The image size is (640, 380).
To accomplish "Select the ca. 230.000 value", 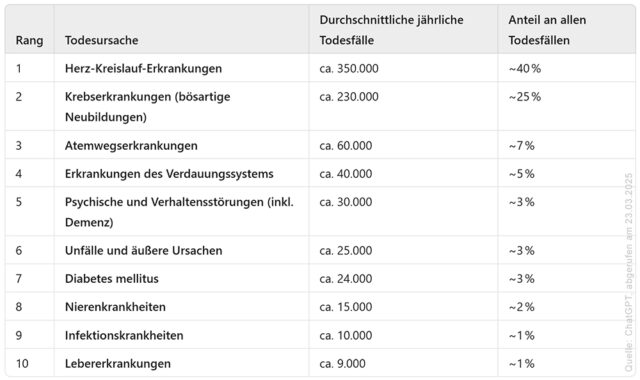I will click(349, 97).
